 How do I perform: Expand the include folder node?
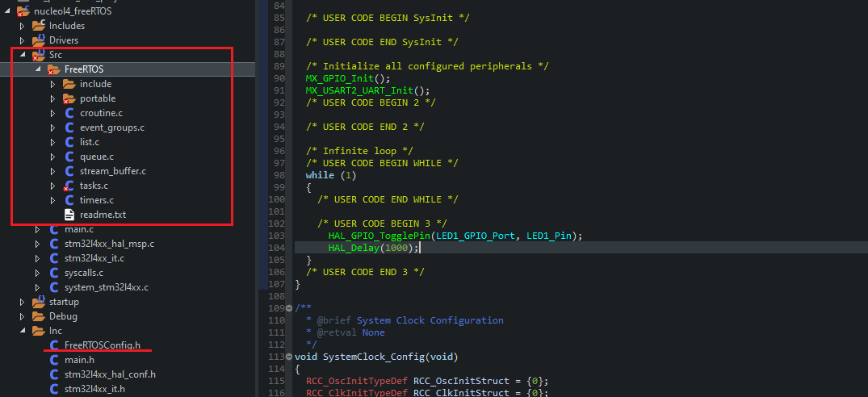52,84
